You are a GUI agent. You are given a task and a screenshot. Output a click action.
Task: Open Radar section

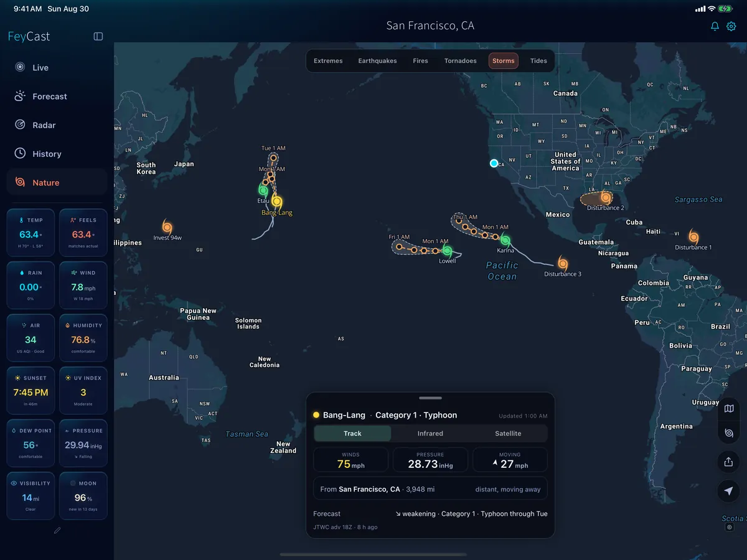point(57,125)
